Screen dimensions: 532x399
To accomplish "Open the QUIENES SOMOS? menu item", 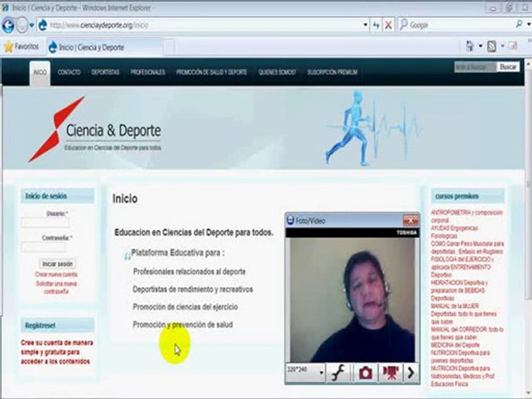I will click(277, 72).
